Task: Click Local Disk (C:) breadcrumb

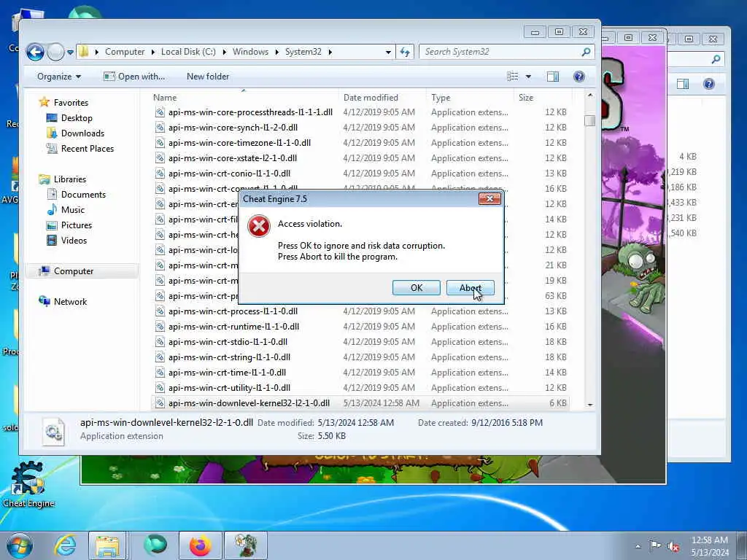Action: pyautogui.click(x=188, y=52)
